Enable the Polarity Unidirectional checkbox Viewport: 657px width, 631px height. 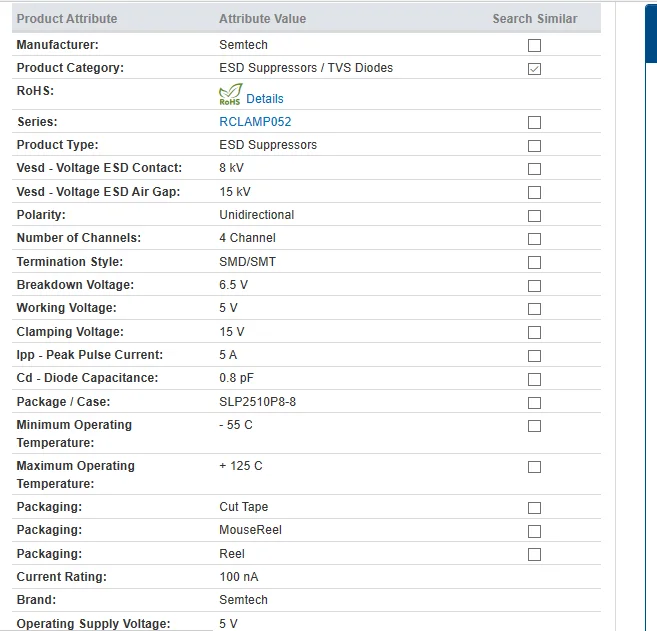pos(534,216)
